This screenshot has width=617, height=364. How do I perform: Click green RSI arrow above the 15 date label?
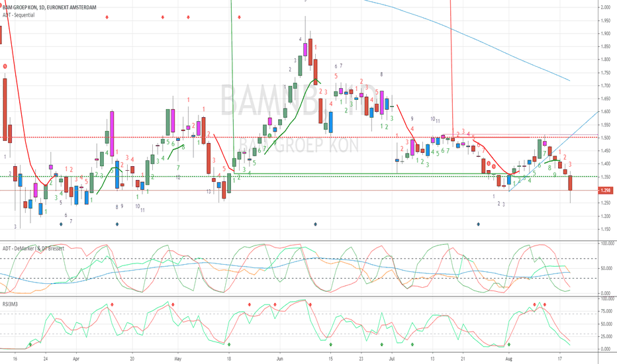click(330, 344)
